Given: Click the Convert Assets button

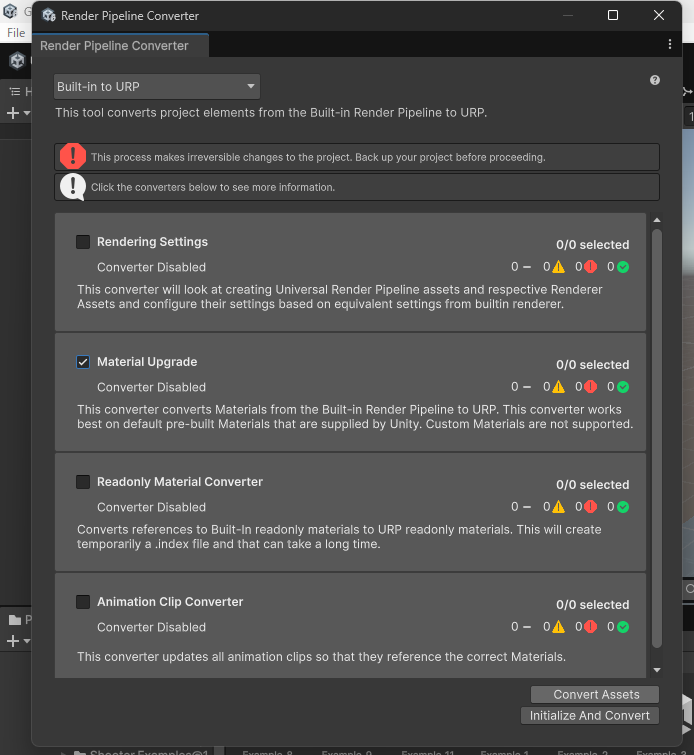Looking at the screenshot, I should click(595, 694).
